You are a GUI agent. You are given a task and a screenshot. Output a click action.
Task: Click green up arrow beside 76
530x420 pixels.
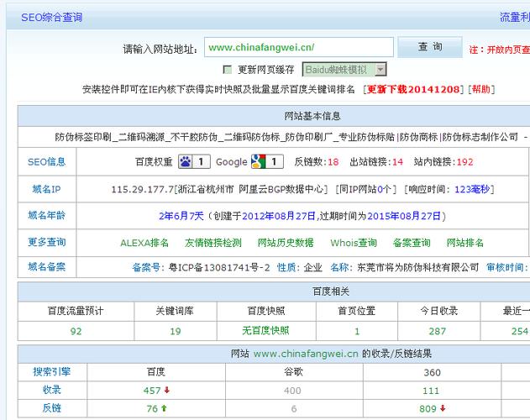point(164,408)
